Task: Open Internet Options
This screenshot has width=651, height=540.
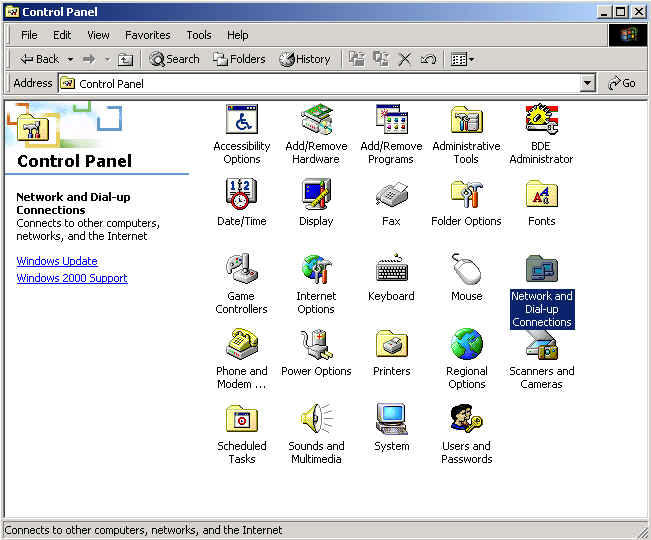Action: coord(316,284)
